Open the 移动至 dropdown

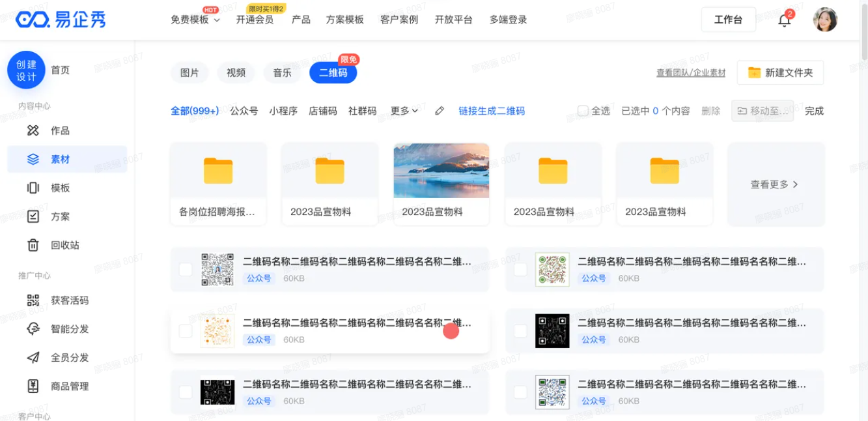point(763,111)
